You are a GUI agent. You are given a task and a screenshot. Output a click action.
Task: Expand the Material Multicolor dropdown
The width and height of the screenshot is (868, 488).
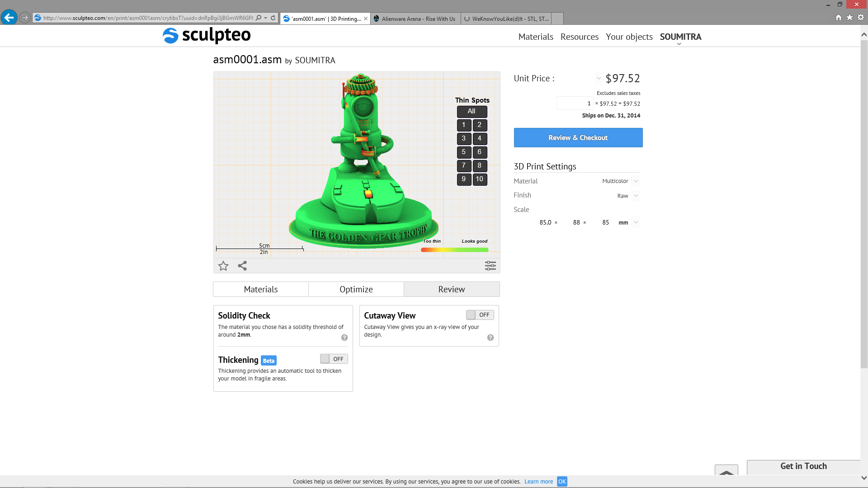tap(636, 181)
